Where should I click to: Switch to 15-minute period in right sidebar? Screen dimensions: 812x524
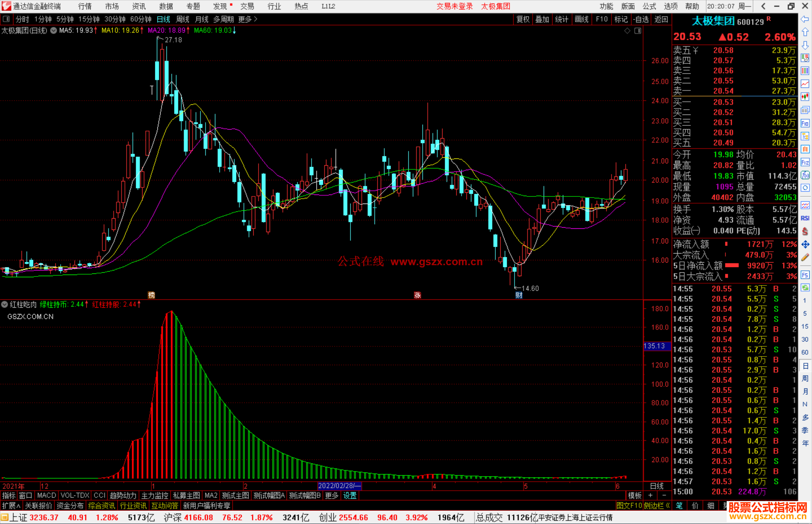click(x=804, y=326)
